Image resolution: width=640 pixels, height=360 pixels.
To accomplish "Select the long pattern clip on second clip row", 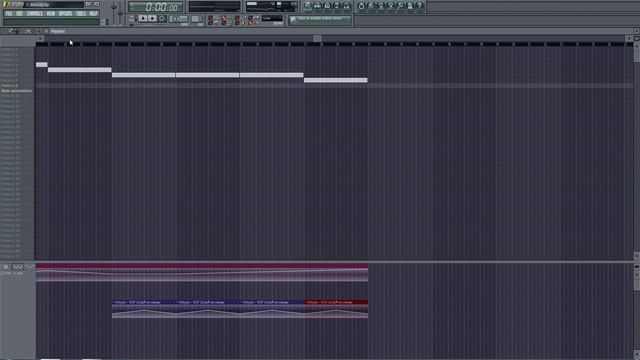I will coord(80,70).
